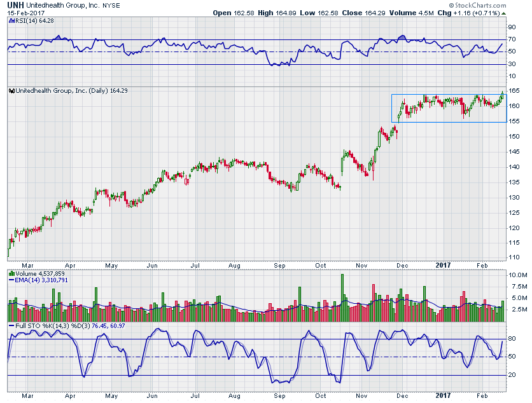The width and height of the screenshot is (532, 403).
Task: Click the 80 label on the stochastic axis
Action: pos(512,339)
